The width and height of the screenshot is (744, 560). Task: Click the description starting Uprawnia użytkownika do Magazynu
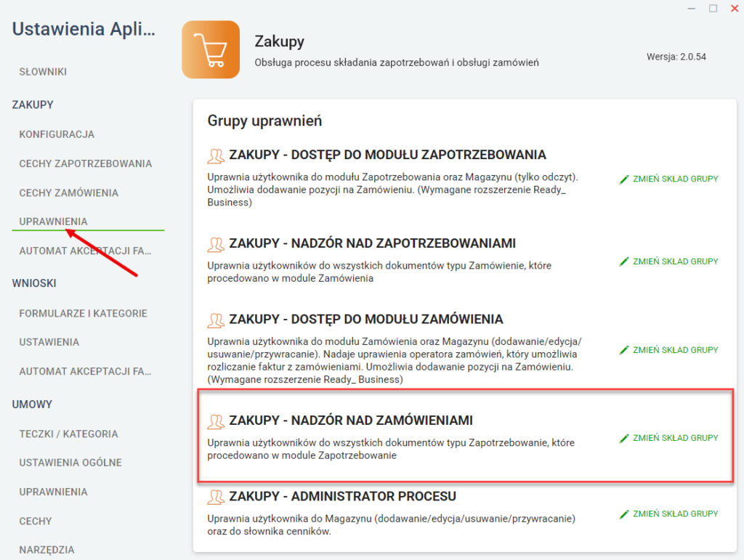pyautogui.click(x=392, y=525)
